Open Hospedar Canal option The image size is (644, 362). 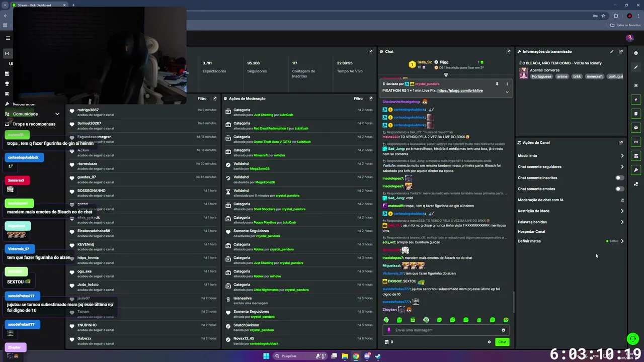click(x=531, y=231)
